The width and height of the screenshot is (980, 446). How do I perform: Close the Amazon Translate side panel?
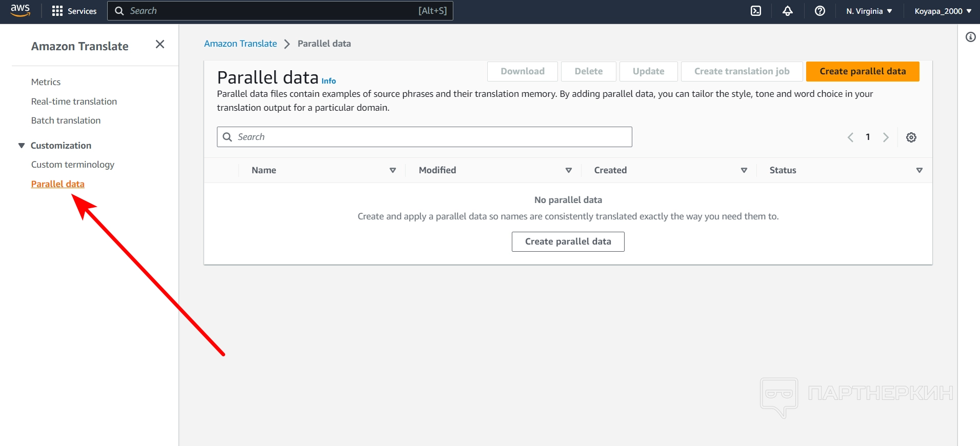pos(160,45)
